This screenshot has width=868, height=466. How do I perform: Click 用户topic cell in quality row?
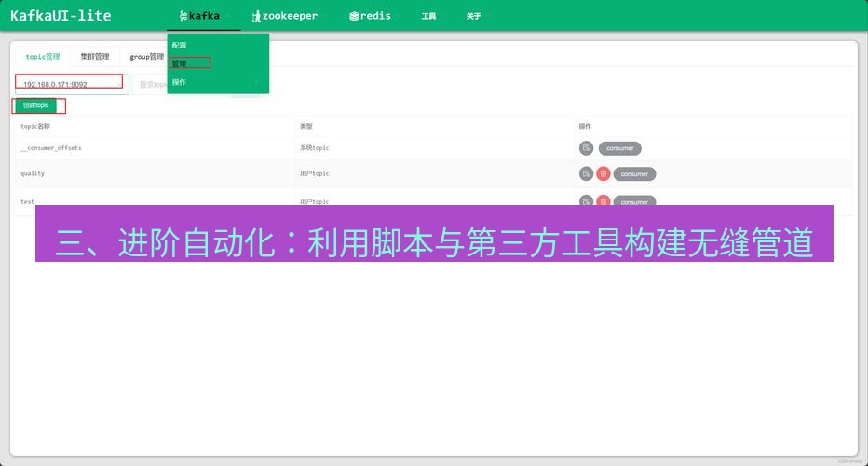click(x=315, y=173)
